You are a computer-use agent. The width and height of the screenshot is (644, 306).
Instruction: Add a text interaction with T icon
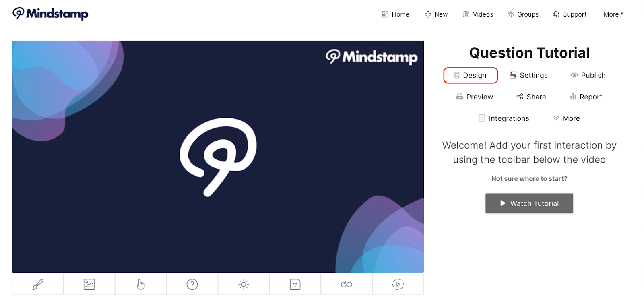[295, 284]
